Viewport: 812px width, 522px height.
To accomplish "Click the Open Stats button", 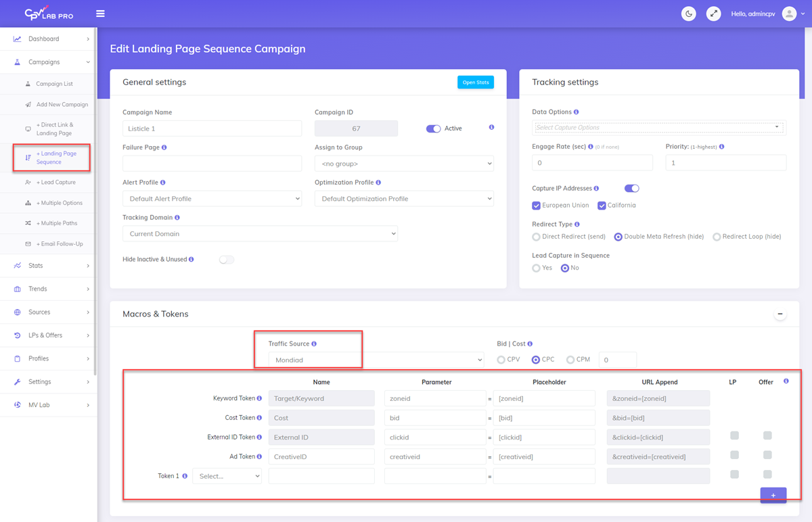I will click(476, 81).
